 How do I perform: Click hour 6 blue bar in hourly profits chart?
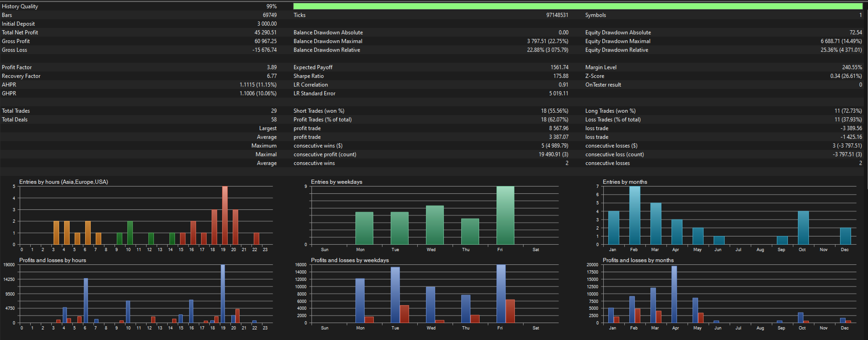coord(86,301)
